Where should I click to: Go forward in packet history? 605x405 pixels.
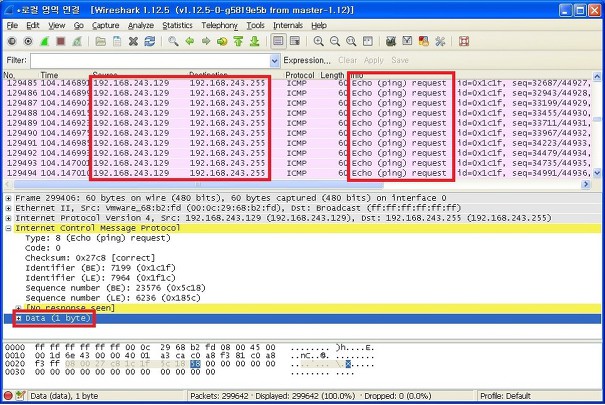point(206,41)
